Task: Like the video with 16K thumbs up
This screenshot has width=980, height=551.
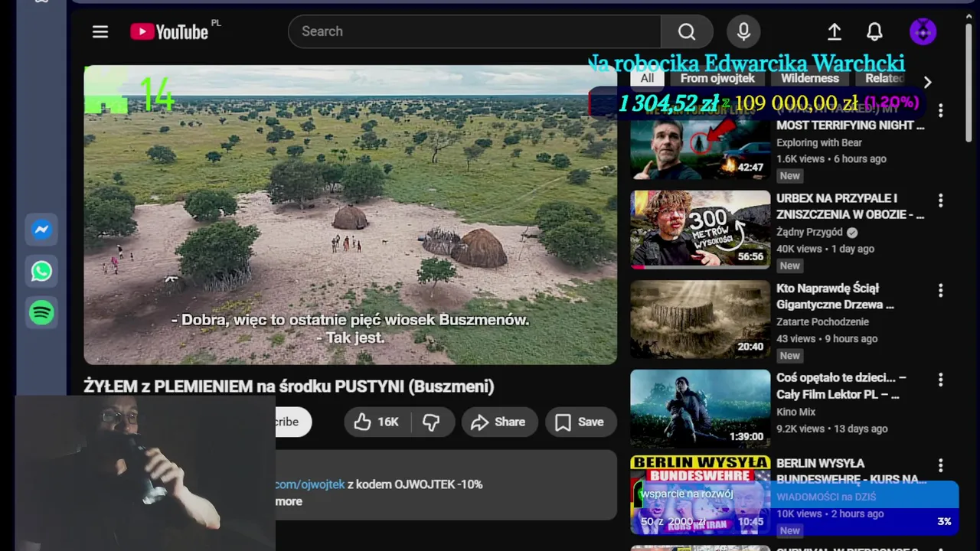Action: point(377,422)
